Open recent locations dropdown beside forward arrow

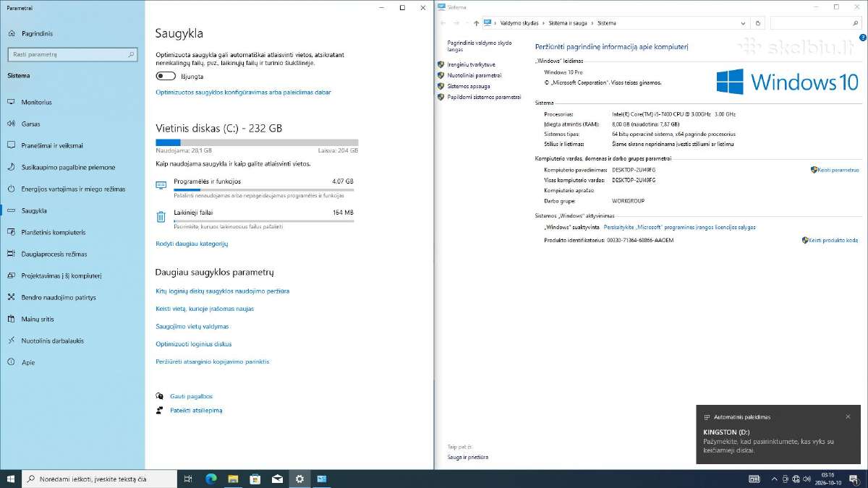(x=467, y=23)
